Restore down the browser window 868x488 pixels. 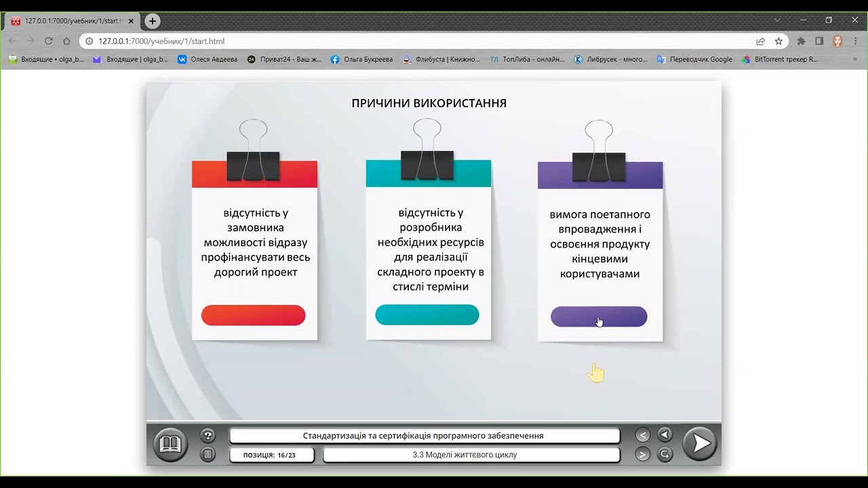click(x=829, y=20)
